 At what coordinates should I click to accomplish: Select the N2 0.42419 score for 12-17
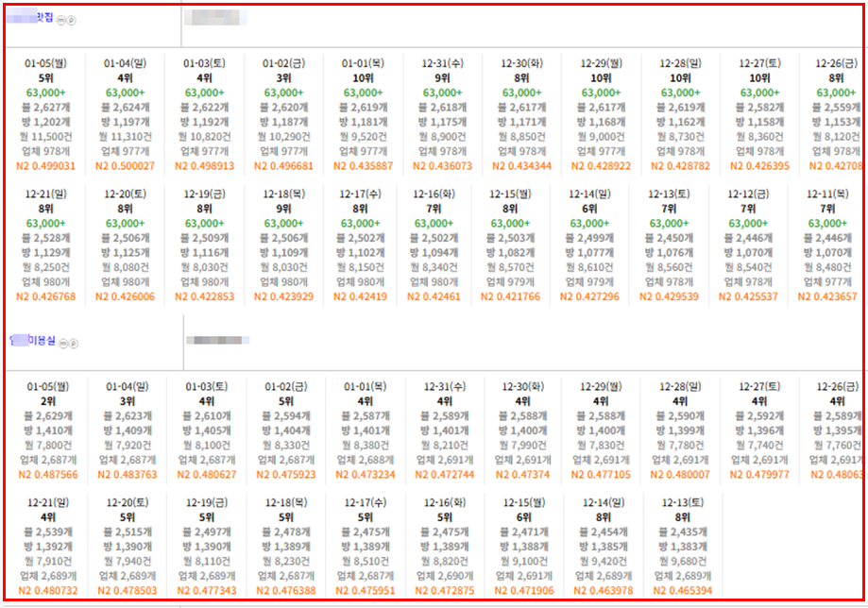click(364, 296)
